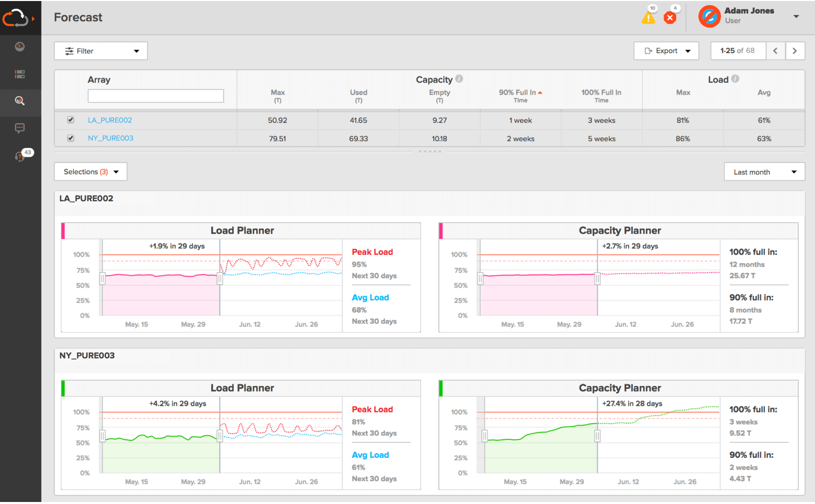
Task: Select the forecast magnifier icon in sidebar
Action: tap(20, 101)
